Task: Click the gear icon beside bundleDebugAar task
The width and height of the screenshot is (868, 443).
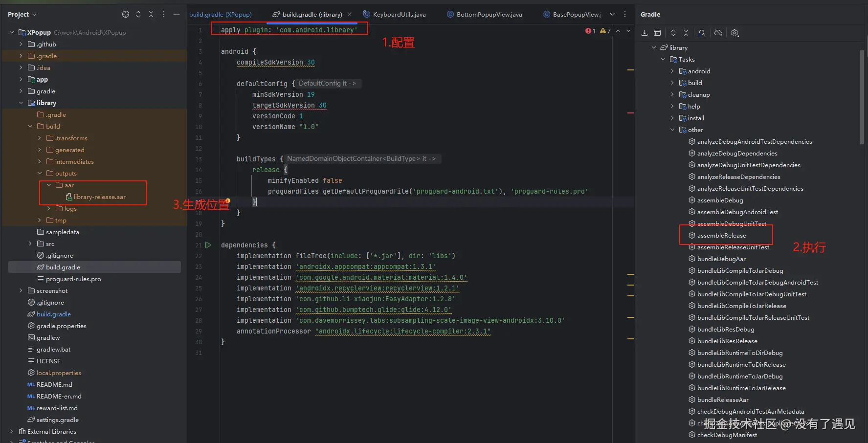Action: [x=692, y=259]
